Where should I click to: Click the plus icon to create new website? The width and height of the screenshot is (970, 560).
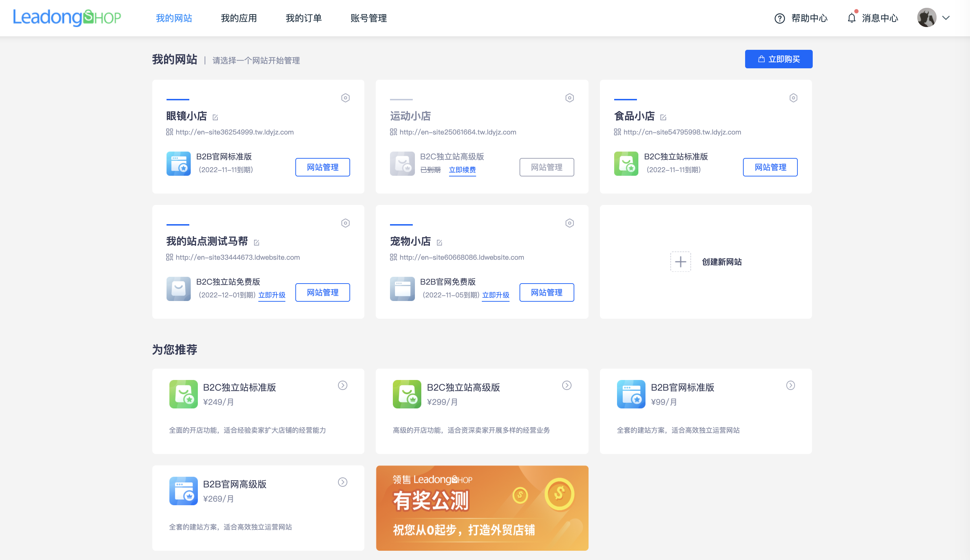click(x=680, y=262)
